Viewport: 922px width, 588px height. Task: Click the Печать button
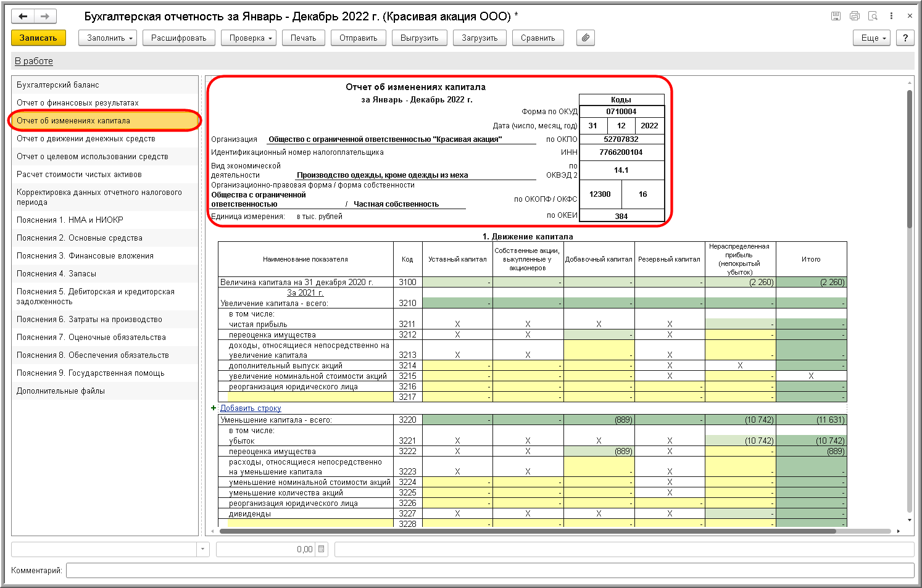click(304, 38)
